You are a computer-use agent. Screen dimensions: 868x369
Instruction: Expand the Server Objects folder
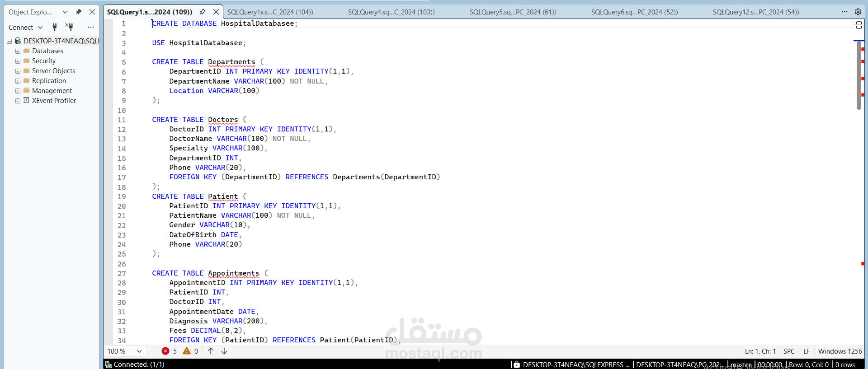(18, 71)
